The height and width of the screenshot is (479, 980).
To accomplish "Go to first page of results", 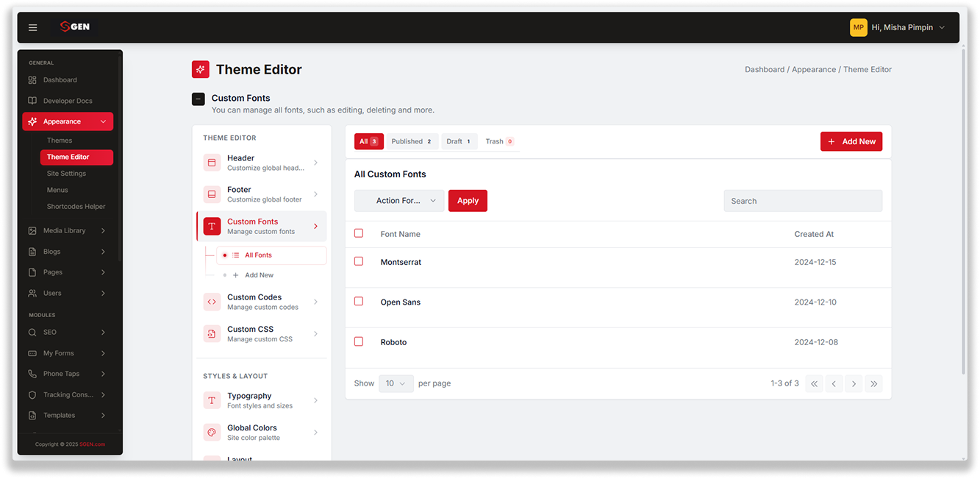I will 814,383.
